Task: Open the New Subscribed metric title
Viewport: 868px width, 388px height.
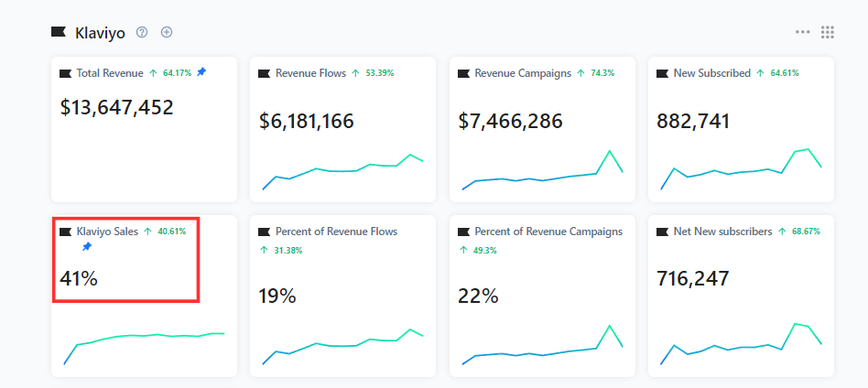Action: pyautogui.click(x=712, y=73)
